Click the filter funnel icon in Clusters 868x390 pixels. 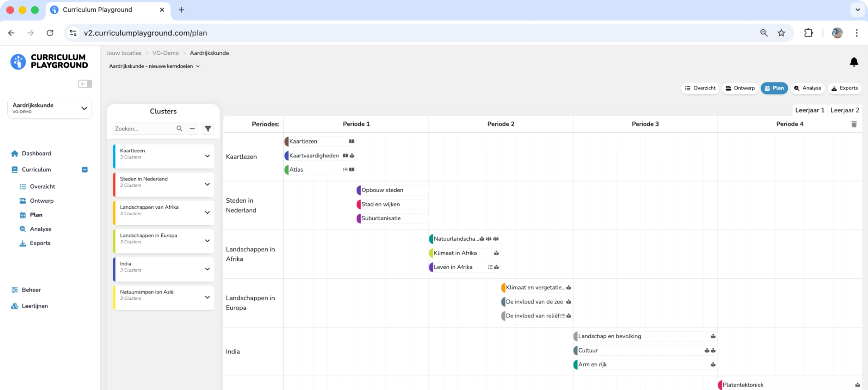(208, 128)
